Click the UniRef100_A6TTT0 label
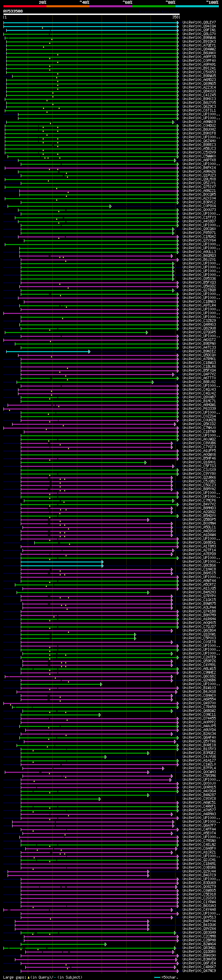The width and height of the screenshot is (222, 980). click(199, 378)
